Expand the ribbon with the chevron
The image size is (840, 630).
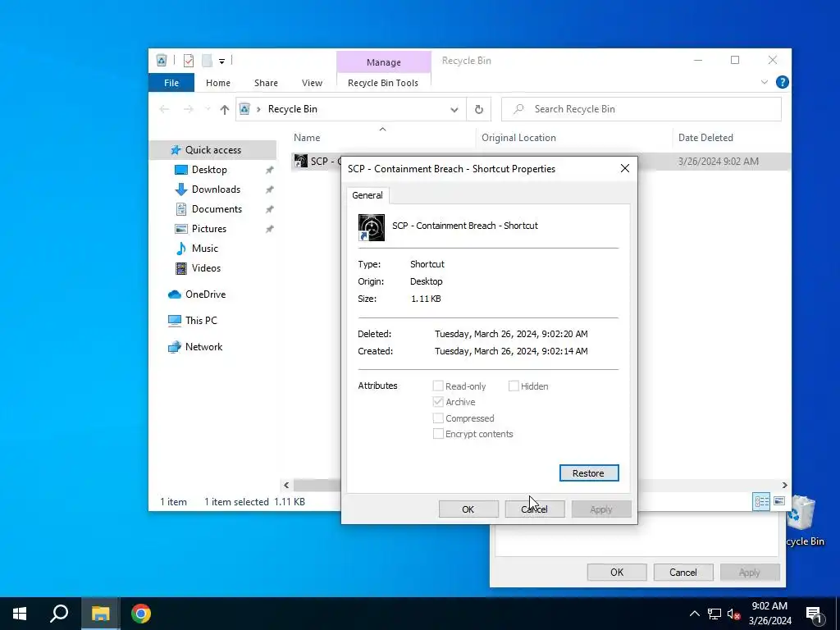coord(765,82)
